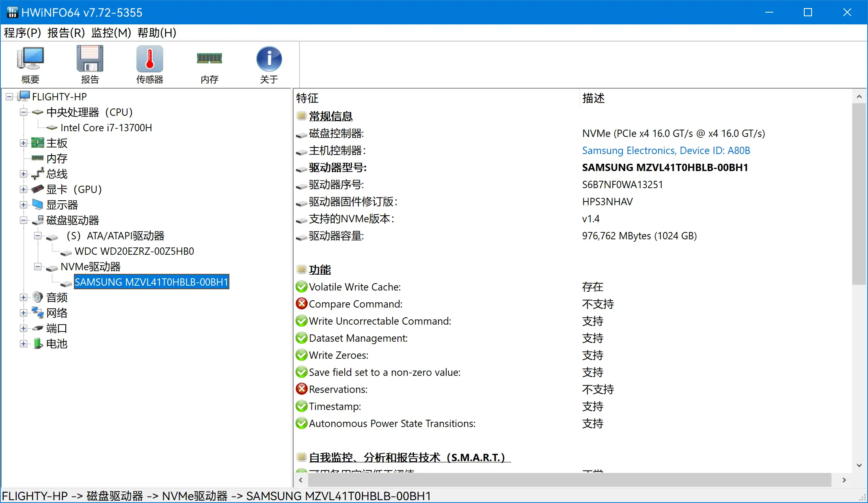
Task: Click the status bar path text
Action: [216, 496]
